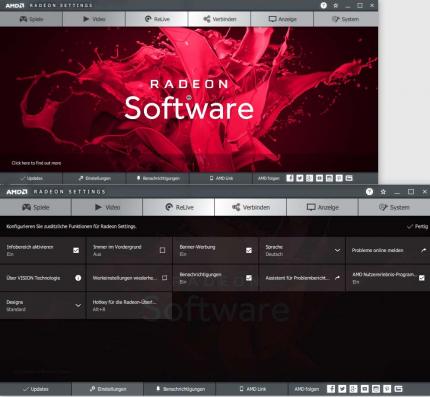Expand the Sprache Deutsch dropdown

point(337,250)
